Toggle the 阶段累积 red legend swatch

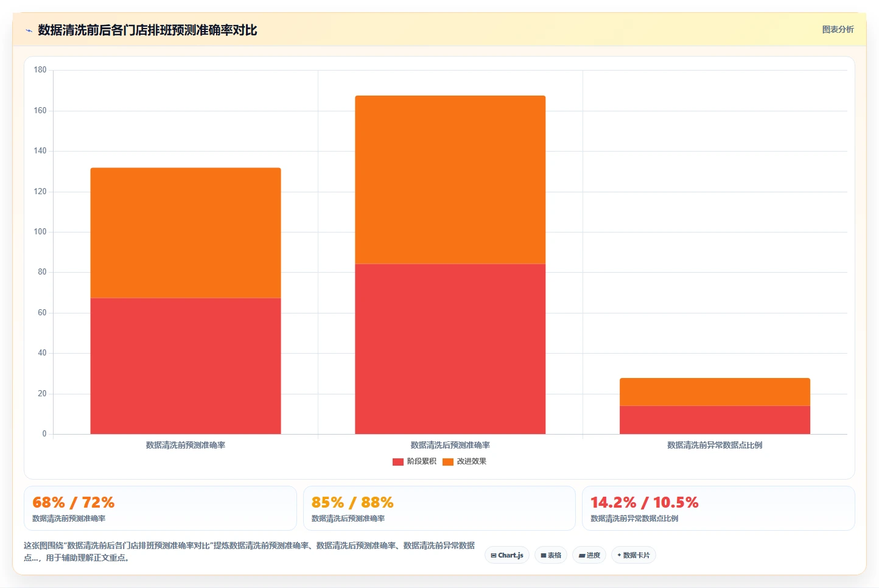(398, 462)
